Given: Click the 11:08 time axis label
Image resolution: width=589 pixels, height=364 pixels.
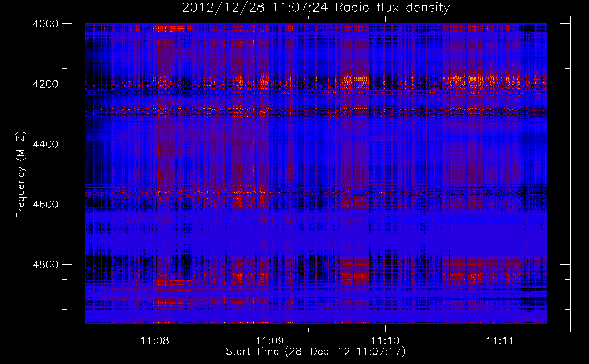Looking at the screenshot, I should pyautogui.click(x=155, y=341).
